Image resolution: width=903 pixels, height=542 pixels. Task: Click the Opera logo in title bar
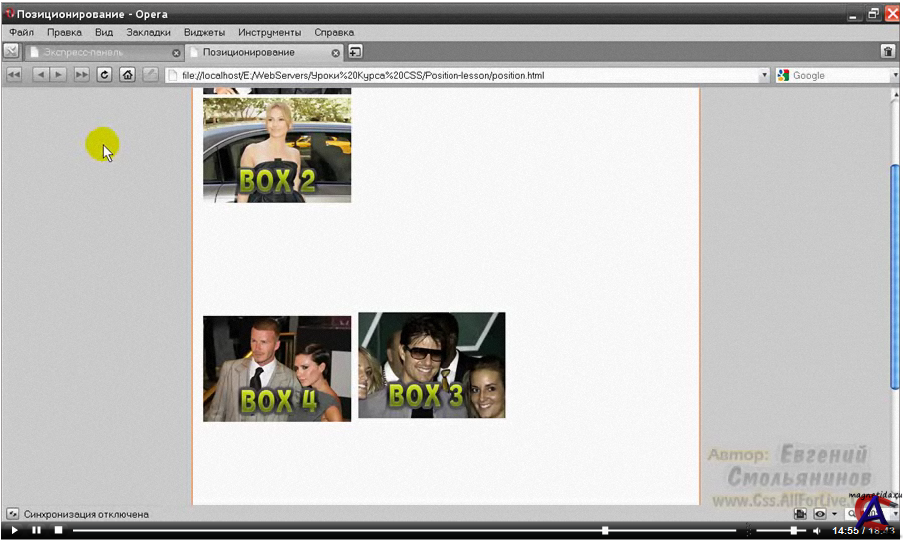coord(9,13)
